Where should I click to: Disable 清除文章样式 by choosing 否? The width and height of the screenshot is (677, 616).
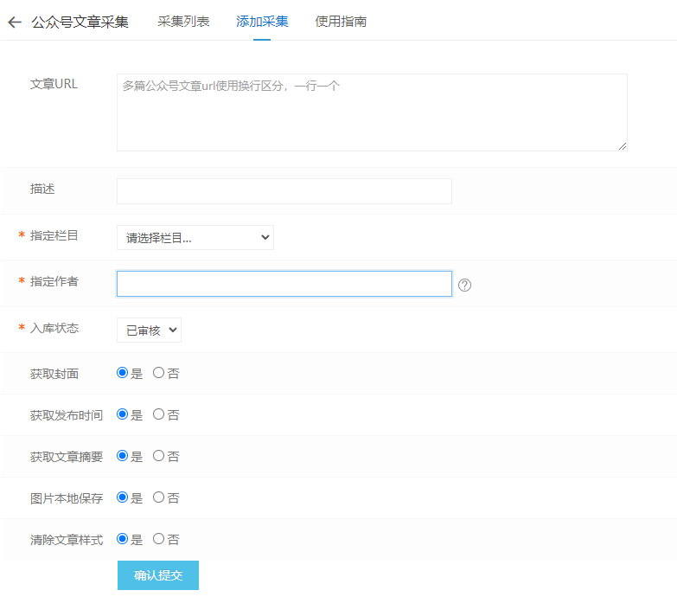click(x=158, y=539)
